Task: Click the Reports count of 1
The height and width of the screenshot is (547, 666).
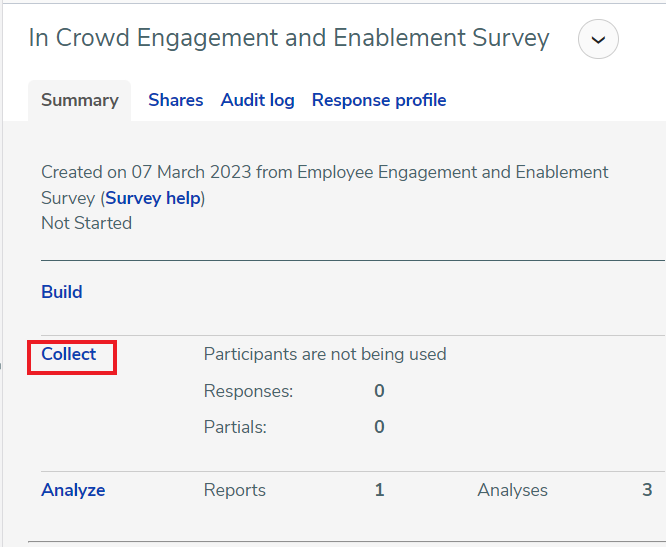Action: pos(379,490)
